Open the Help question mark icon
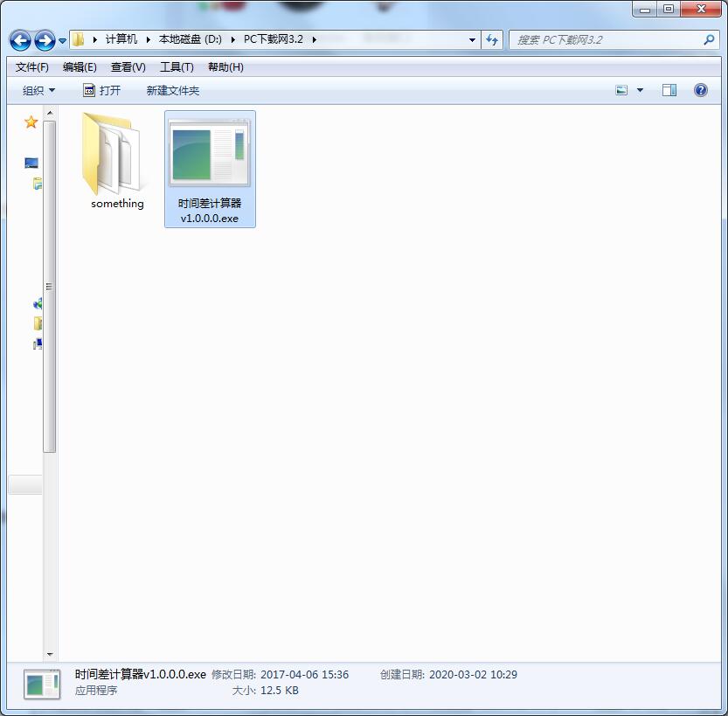This screenshot has height=716, width=728. (700, 90)
